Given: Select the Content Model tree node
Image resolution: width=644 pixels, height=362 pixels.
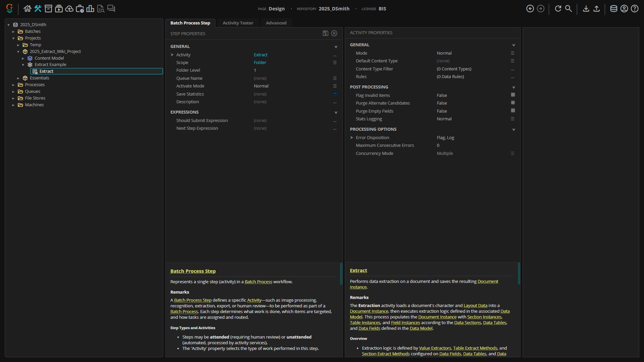Looking at the screenshot, I should (x=49, y=58).
